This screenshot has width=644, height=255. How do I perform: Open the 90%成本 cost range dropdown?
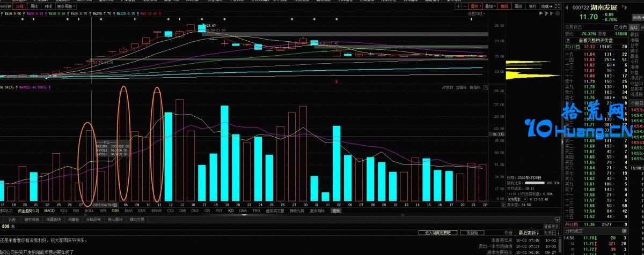click(x=518, y=199)
